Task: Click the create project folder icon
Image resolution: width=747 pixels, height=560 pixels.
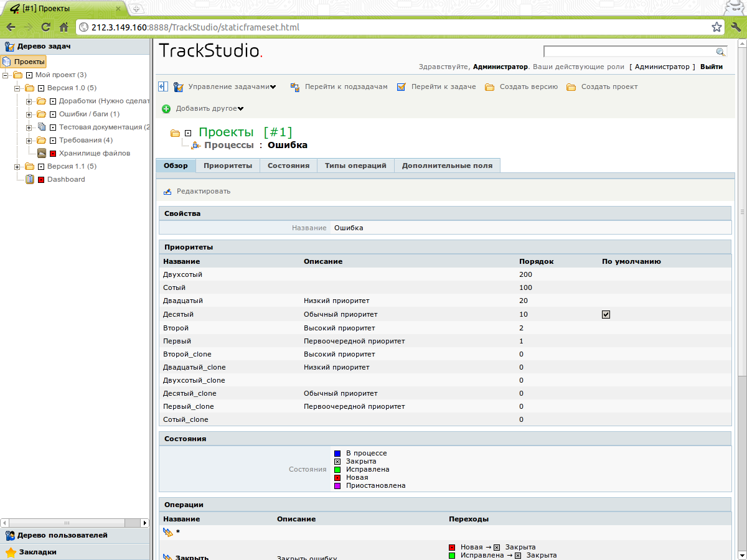Action: pyautogui.click(x=571, y=87)
